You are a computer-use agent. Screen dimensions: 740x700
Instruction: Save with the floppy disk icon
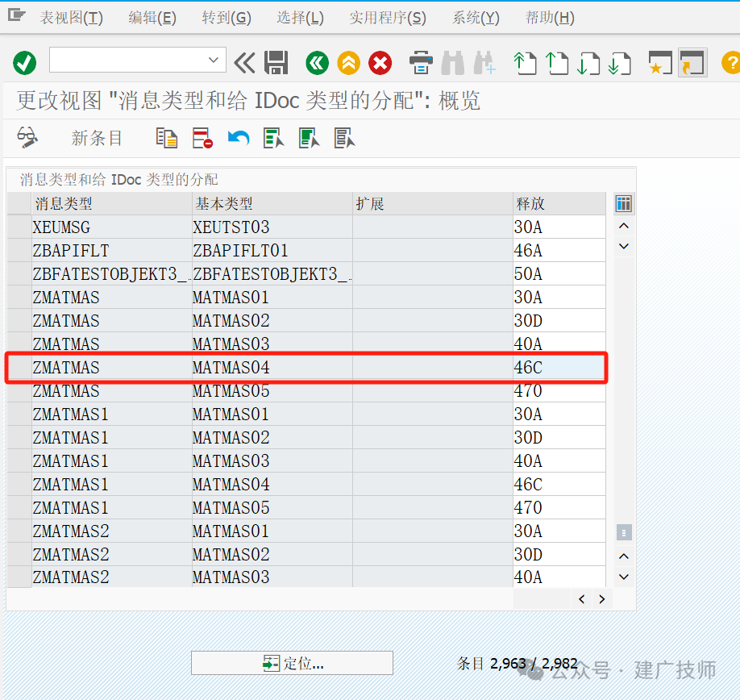[x=276, y=63]
